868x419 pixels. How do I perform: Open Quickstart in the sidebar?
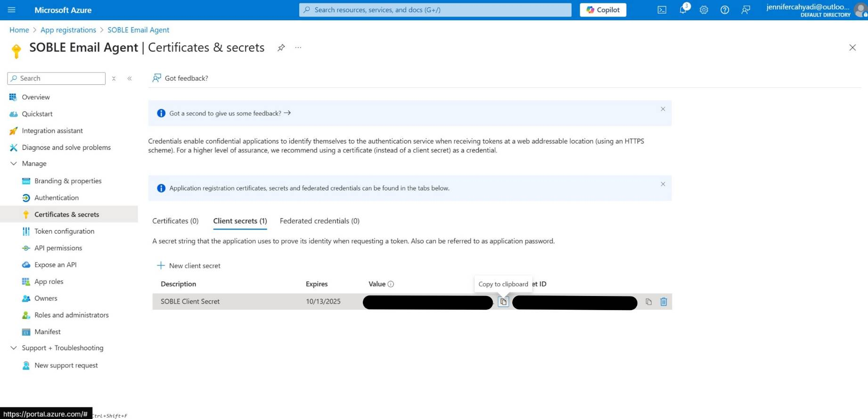[37, 114]
